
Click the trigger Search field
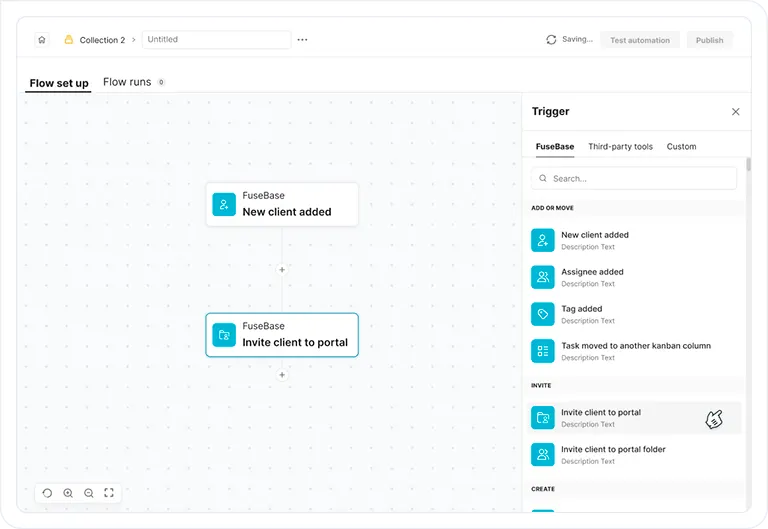tap(634, 178)
